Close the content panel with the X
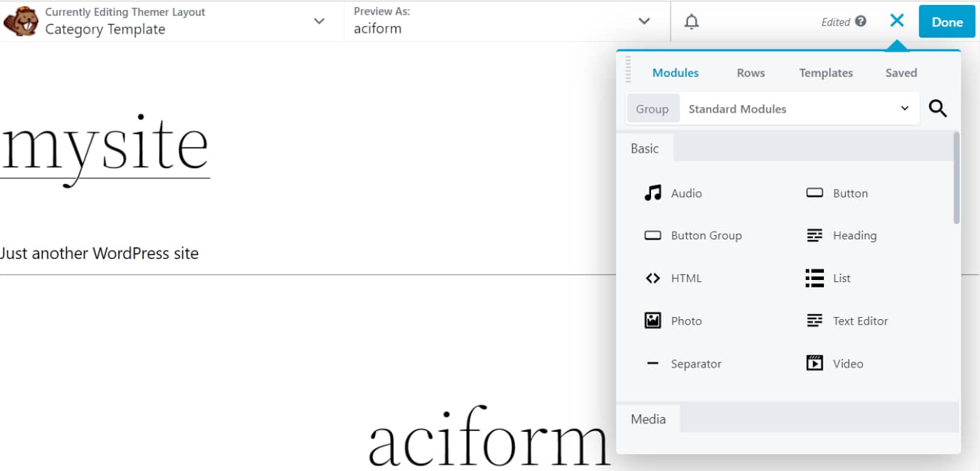The width and height of the screenshot is (980, 471). pos(897,21)
